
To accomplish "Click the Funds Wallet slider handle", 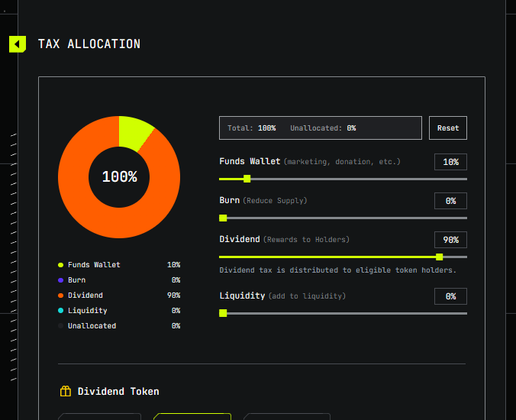I will point(247,179).
